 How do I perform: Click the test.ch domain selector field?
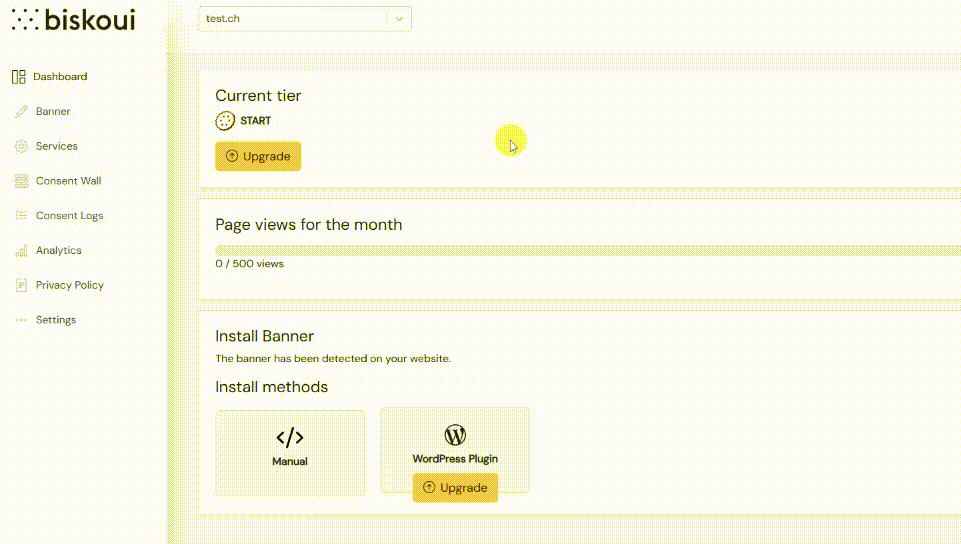tap(291, 19)
